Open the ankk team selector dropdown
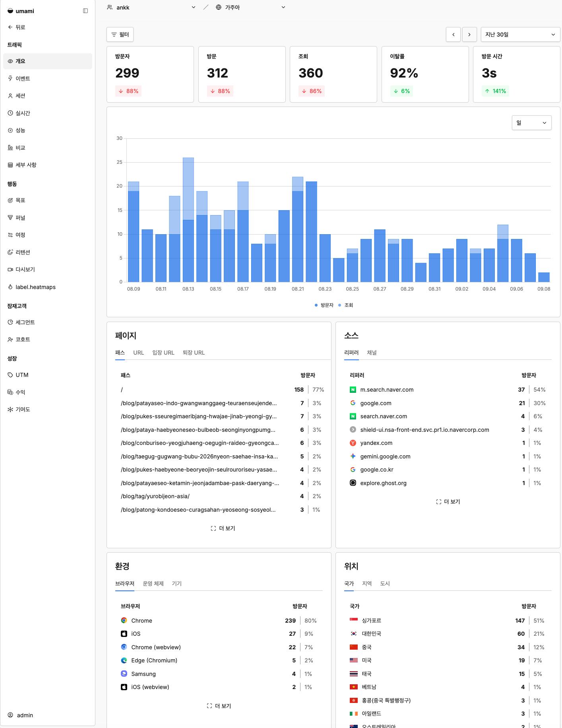The width and height of the screenshot is (562, 728). 151,7
